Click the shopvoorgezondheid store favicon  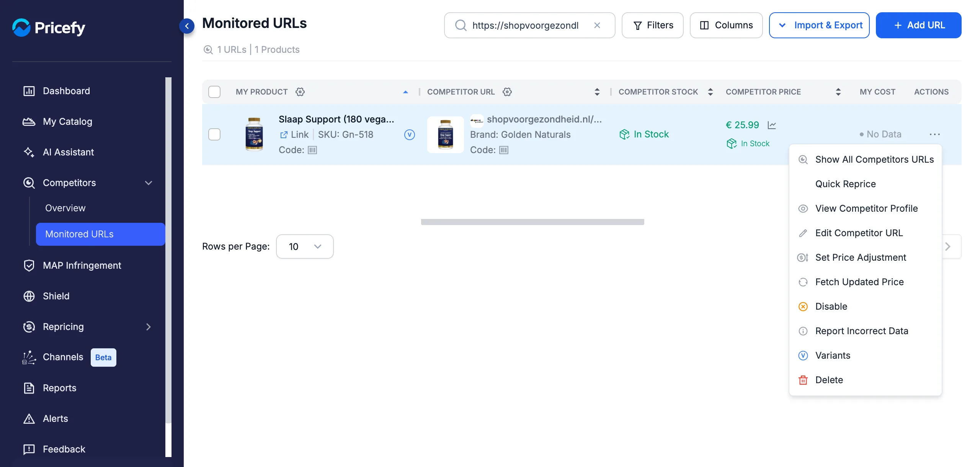(x=477, y=120)
